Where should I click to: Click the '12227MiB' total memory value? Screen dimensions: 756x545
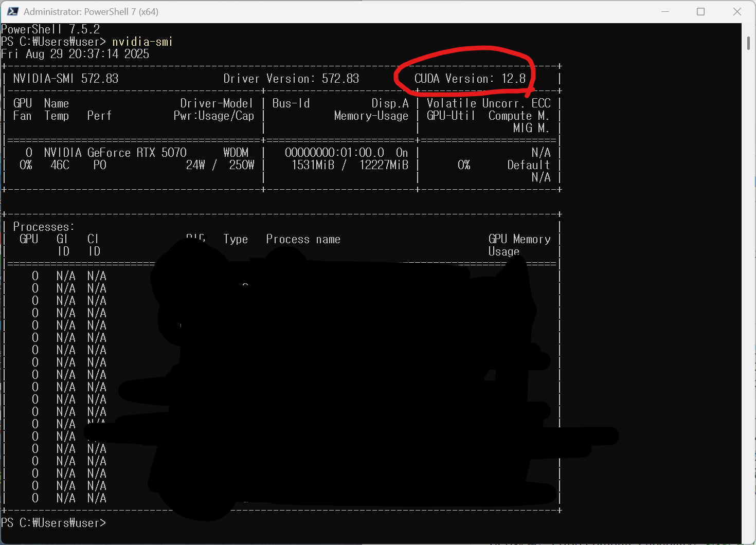pyautogui.click(x=384, y=165)
